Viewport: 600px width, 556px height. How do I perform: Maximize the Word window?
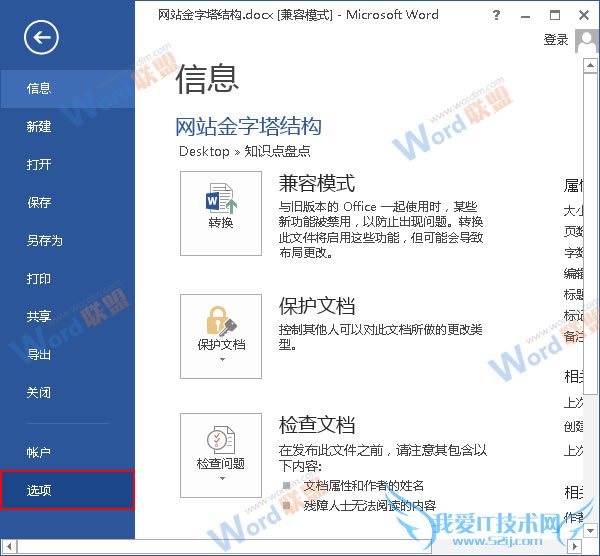tap(555, 15)
